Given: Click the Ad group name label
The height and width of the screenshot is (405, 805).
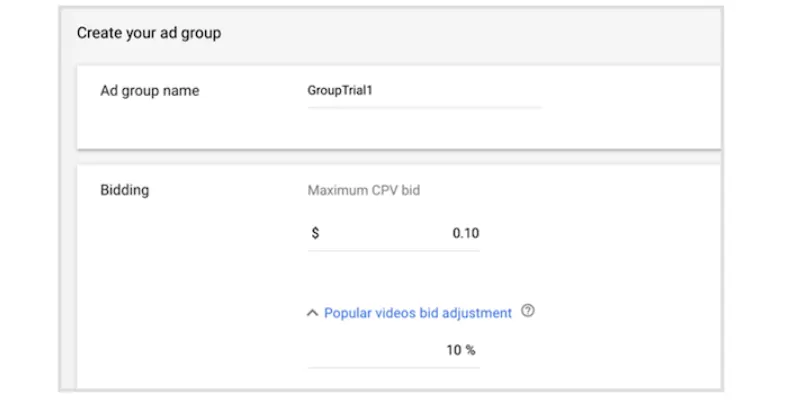Looking at the screenshot, I should [150, 91].
